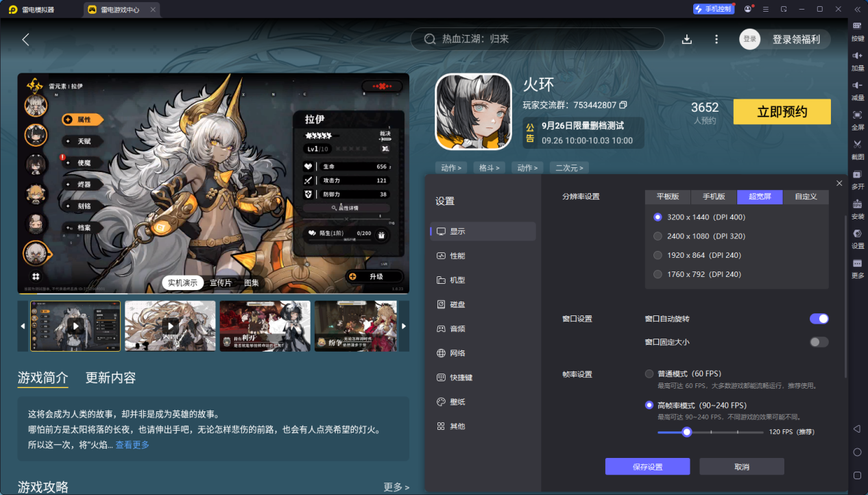The width and height of the screenshot is (868, 495).
Task: Open the 利刃 character screenshot thumbnail
Action: [265, 326]
